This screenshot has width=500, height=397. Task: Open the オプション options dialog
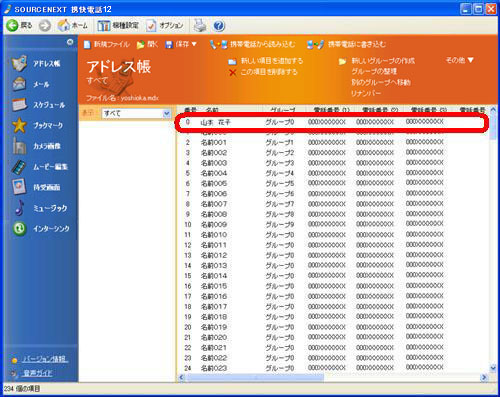click(165, 25)
